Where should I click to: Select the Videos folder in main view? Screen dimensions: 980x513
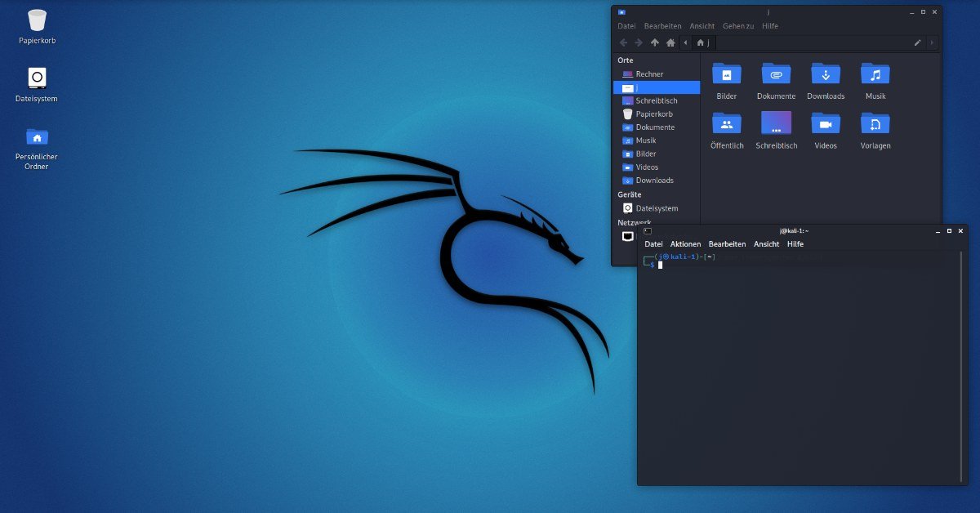click(x=826, y=132)
